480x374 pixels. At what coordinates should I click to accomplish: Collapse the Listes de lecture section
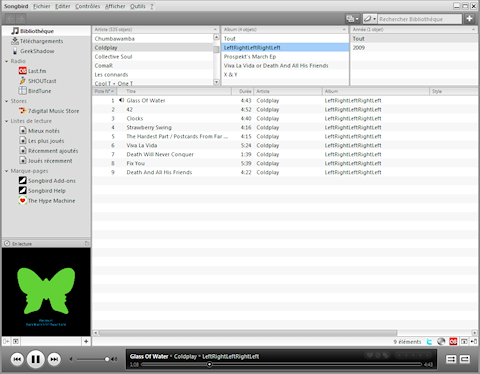click(6, 121)
